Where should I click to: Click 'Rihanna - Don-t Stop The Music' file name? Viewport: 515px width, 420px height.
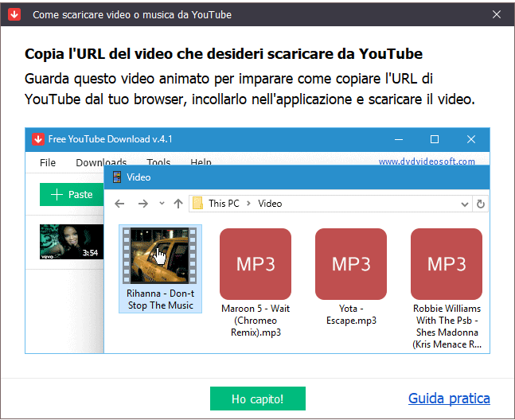tap(160, 299)
